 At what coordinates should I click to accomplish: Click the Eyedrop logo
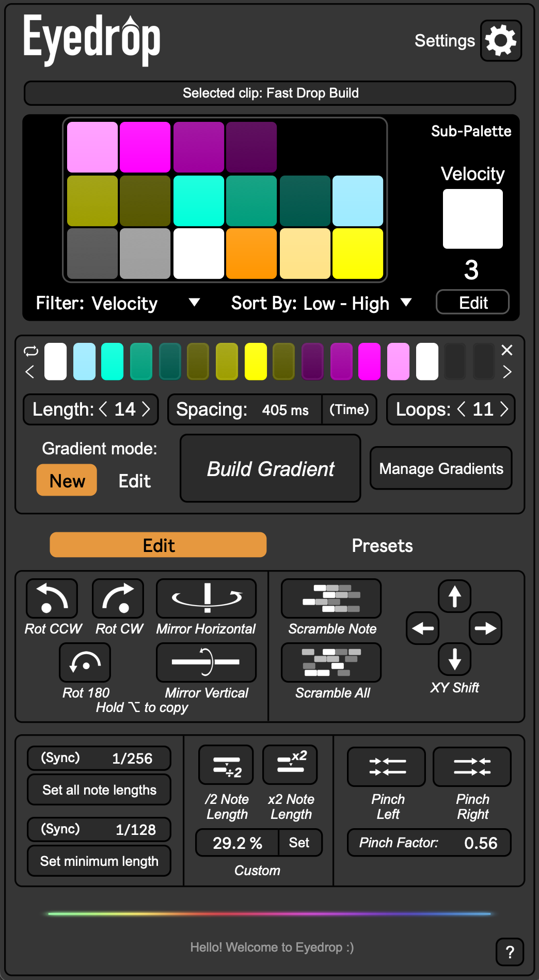[92, 40]
